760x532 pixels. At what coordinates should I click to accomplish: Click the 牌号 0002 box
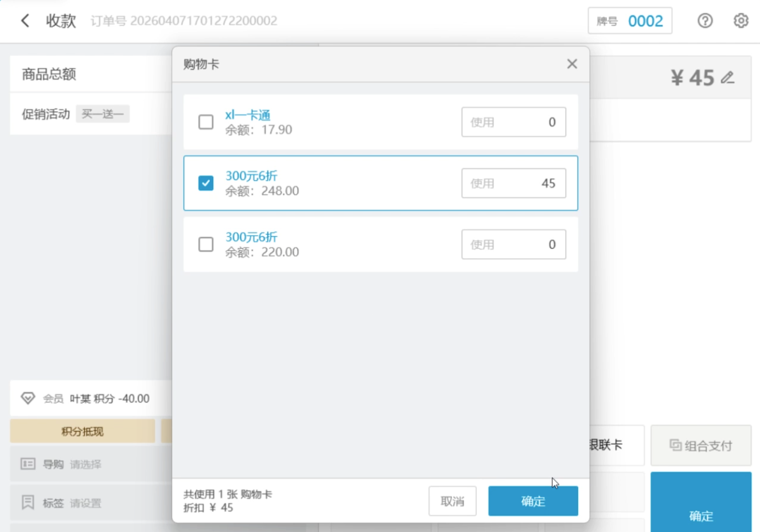pos(629,21)
